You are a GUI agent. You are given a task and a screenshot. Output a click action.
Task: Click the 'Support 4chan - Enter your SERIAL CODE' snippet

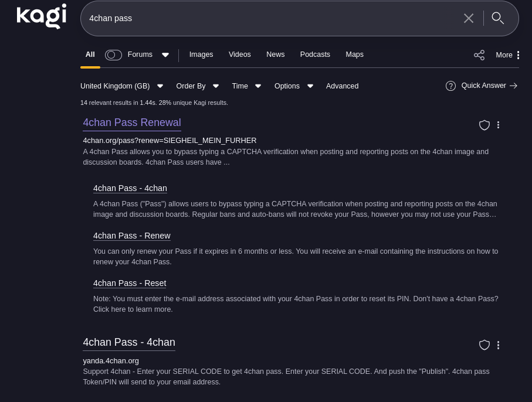coord(286,377)
